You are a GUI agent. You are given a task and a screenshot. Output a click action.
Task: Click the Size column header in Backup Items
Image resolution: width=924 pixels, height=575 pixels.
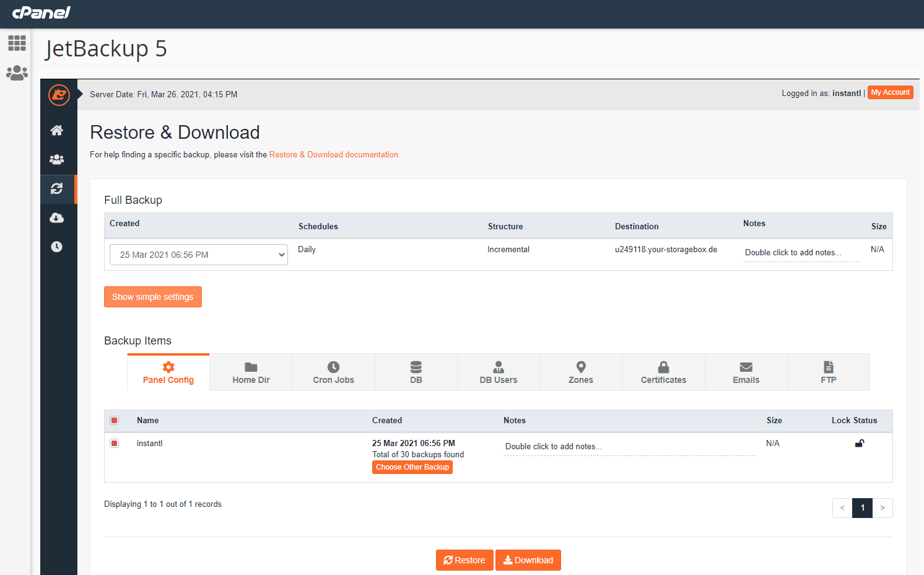tap(774, 421)
